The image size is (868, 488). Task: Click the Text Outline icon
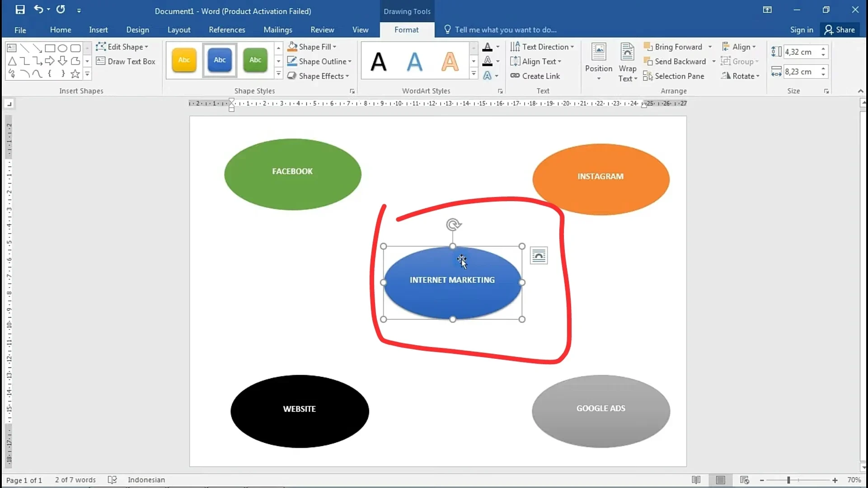click(x=487, y=61)
